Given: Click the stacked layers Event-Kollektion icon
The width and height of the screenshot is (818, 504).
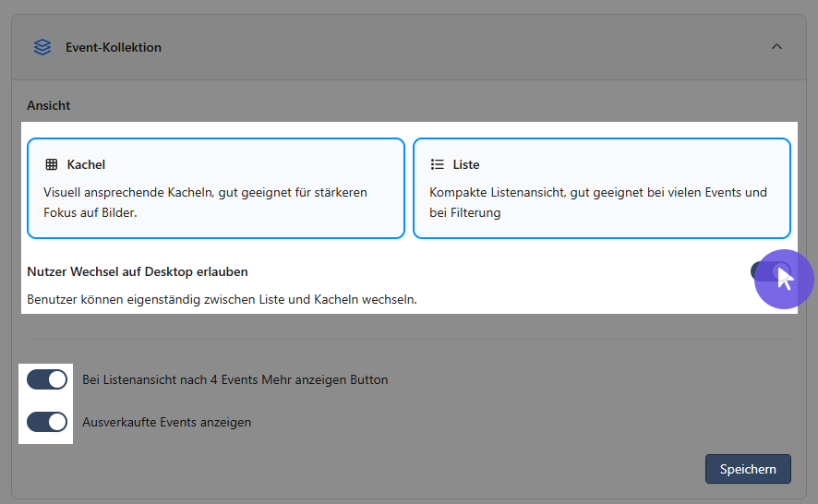Looking at the screenshot, I should (x=42, y=47).
